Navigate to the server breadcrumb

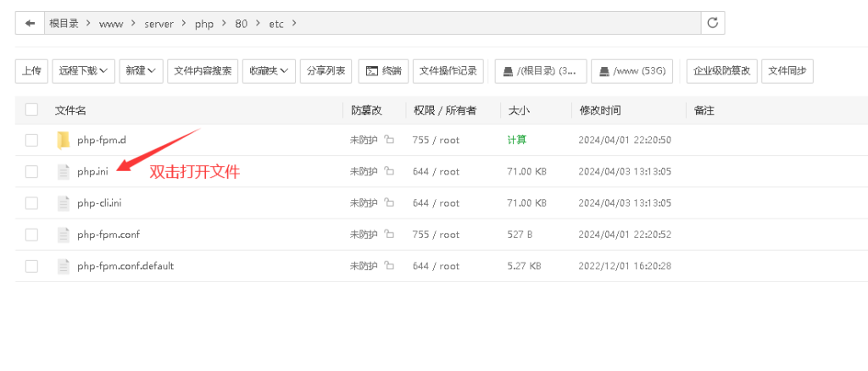coord(159,24)
